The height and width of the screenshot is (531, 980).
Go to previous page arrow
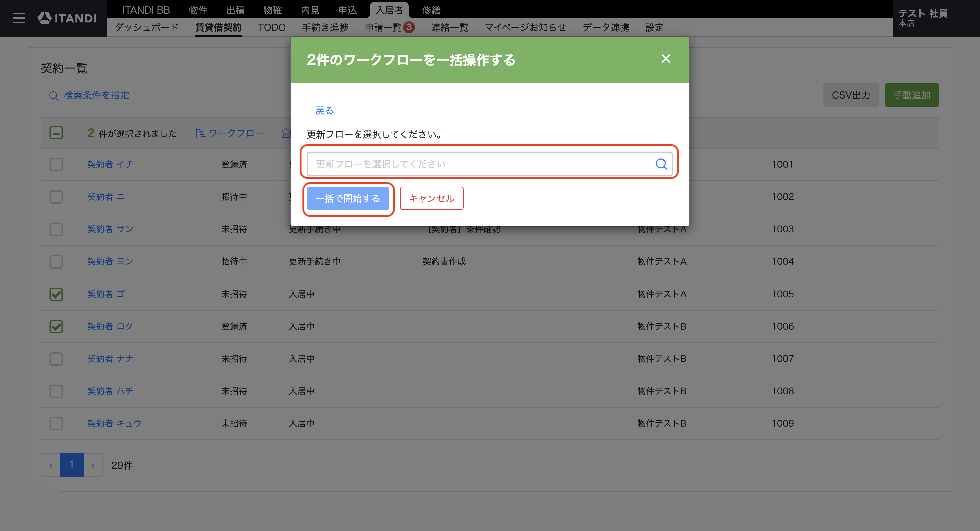coord(51,465)
